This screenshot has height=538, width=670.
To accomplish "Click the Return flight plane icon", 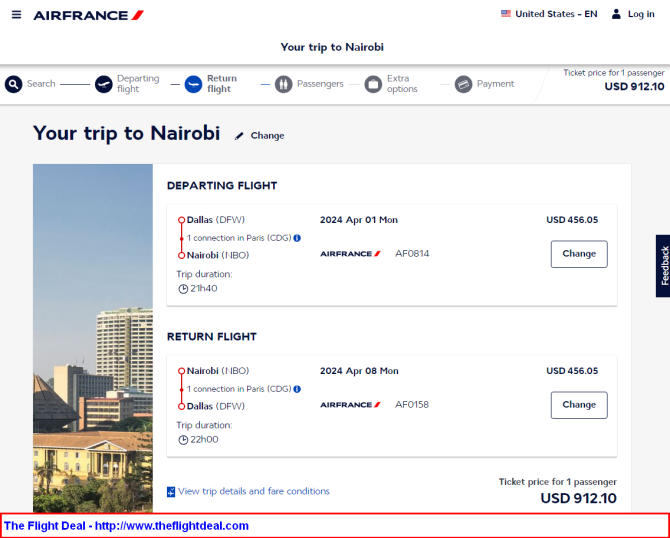I will (193, 84).
